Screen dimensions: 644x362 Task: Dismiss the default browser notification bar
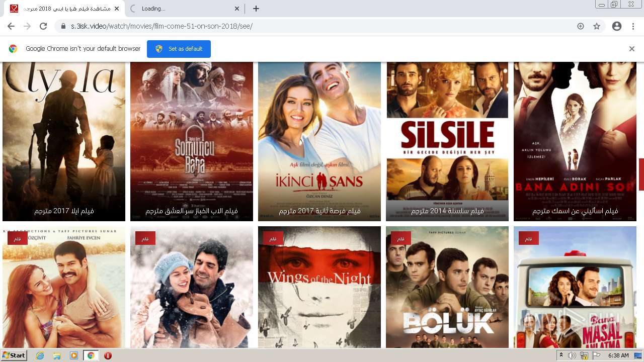click(x=632, y=49)
